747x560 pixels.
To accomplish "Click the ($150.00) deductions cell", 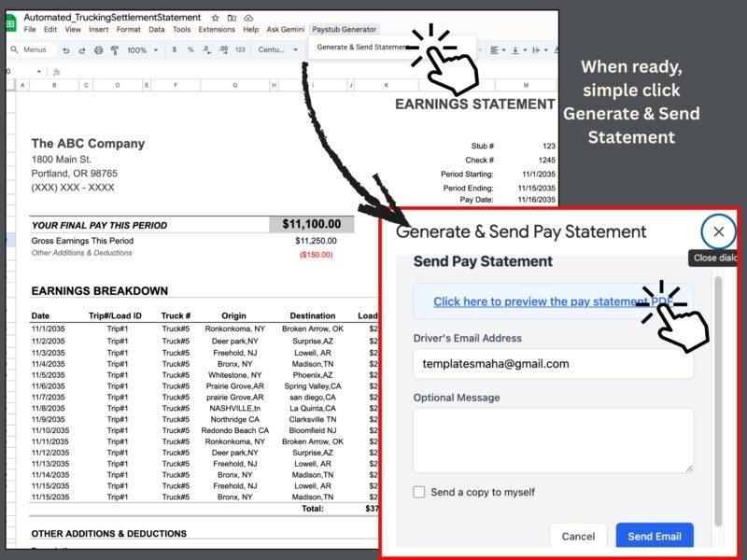I will [x=316, y=255].
